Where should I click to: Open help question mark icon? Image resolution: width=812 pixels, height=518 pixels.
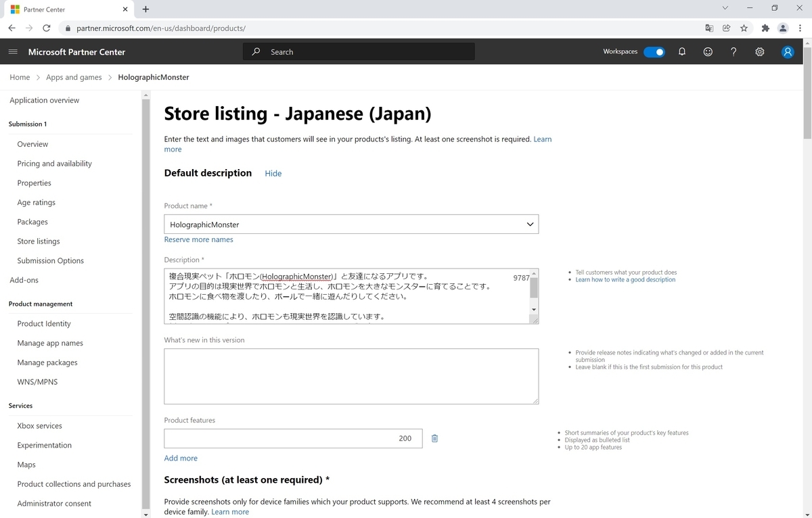(734, 52)
